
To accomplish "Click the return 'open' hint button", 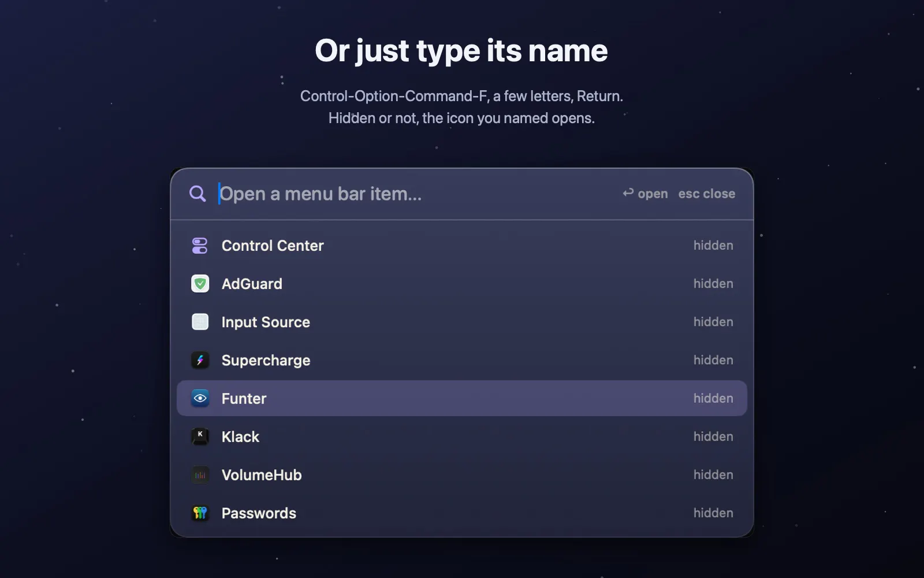I will (x=645, y=194).
